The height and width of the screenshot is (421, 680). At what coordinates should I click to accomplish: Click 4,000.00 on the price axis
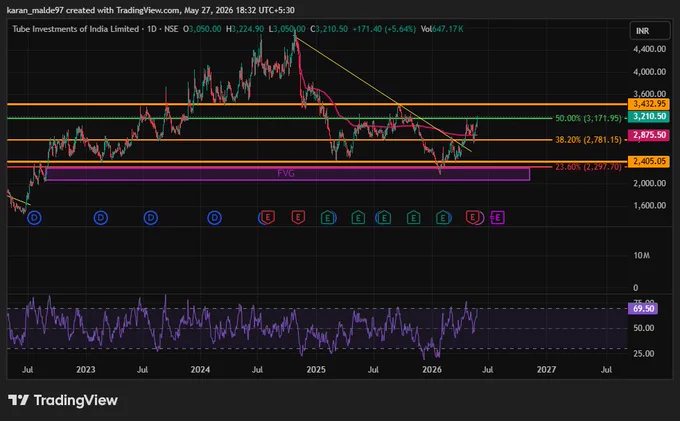(x=649, y=72)
